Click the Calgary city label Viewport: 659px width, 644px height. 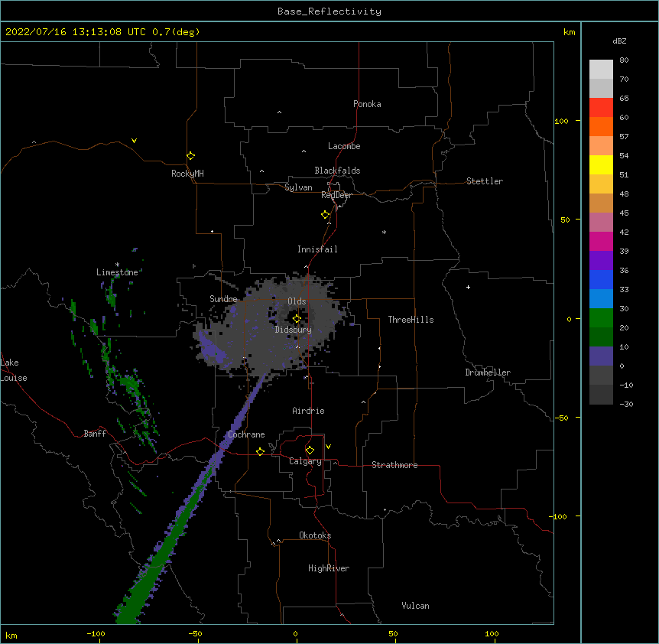pos(305,461)
